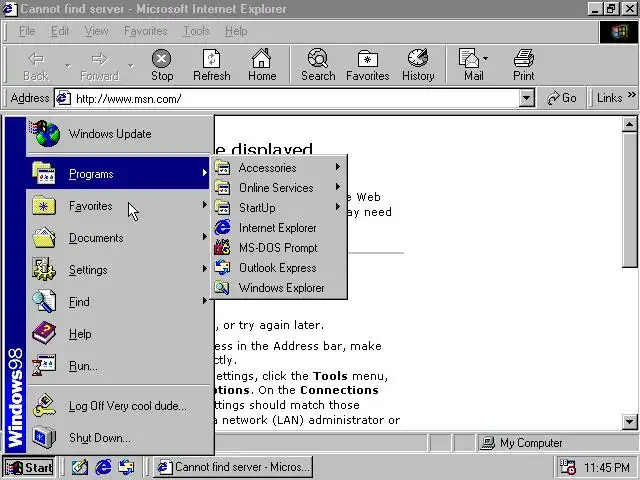Open Settings in the Start menu
The width and height of the screenshot is (640, 480).
pos(118,270)
